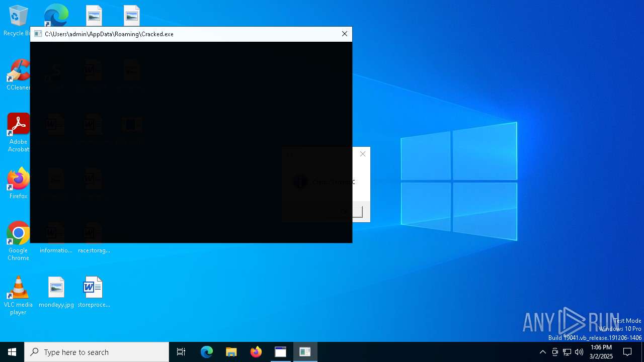Open the CCleaner desktop shortcut

(18, 75)
